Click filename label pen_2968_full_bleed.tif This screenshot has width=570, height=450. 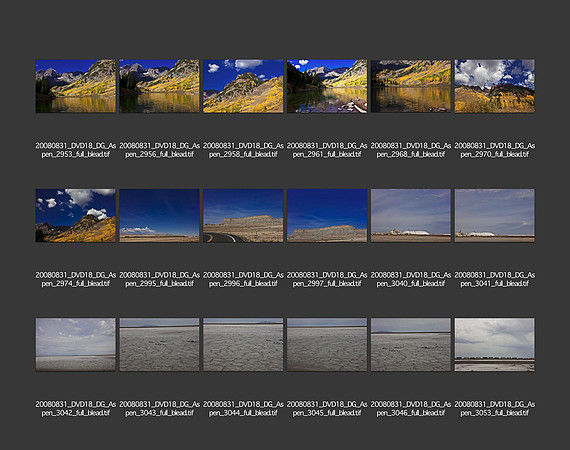pyautogui.click(x=411, y=154)
